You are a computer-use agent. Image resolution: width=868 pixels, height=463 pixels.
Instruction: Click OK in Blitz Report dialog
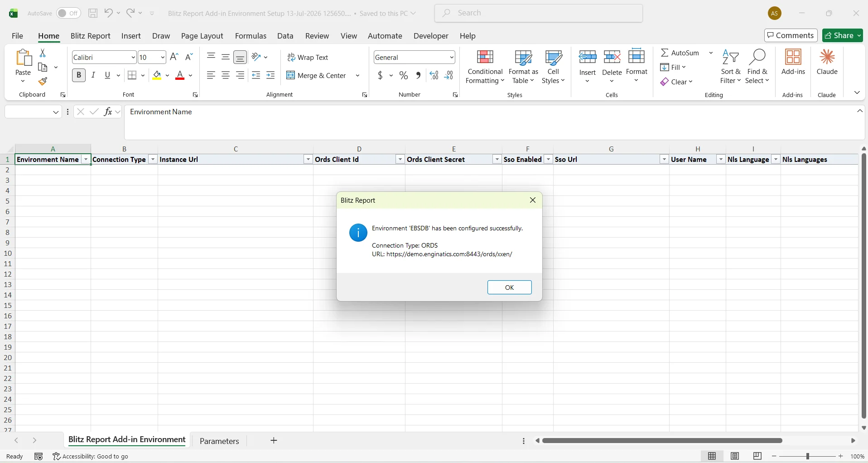pos(510,288)
